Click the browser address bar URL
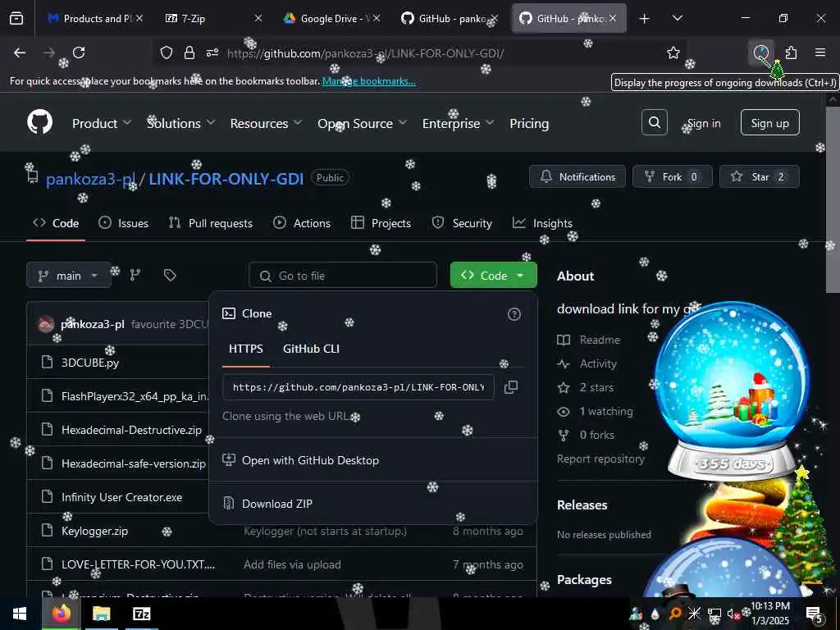The height and width of the screenshot is (630, 840). (365, 53)
